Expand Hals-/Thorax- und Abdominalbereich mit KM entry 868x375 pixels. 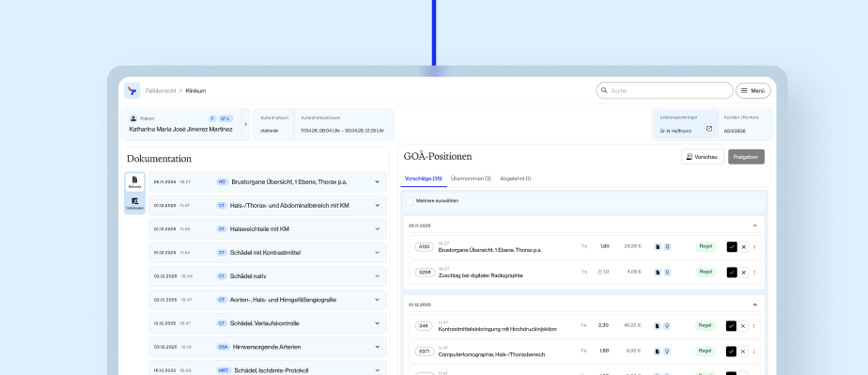click(x=378, y=205)
